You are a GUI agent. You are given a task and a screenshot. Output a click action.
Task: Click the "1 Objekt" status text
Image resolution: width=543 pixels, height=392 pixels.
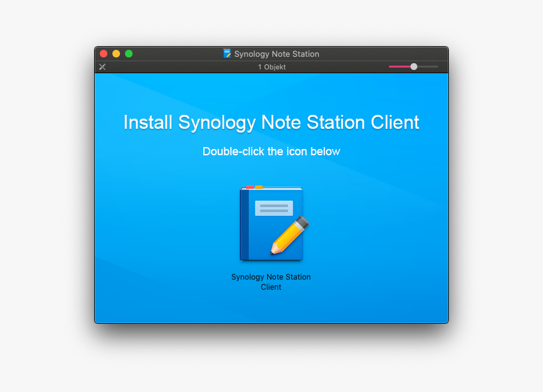272,67
